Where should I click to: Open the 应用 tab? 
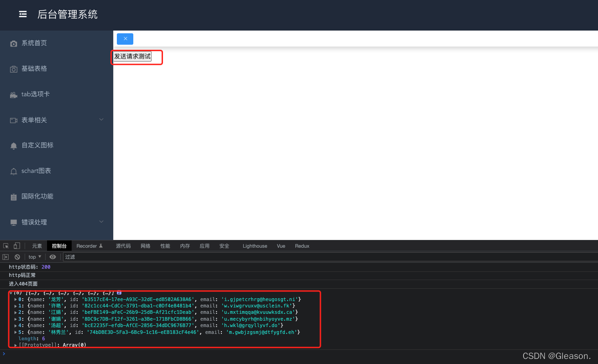(x=205, y=246)
